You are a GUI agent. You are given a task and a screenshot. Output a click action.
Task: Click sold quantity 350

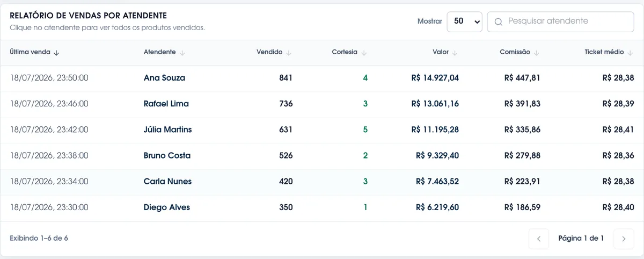pyautogui.click(x=286, y=207)
